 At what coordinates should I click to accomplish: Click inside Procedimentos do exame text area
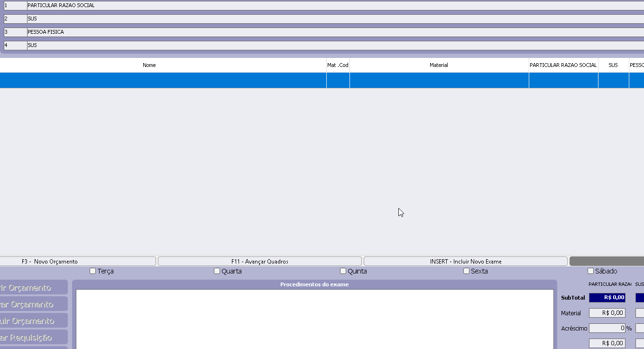tap(314, 318)
